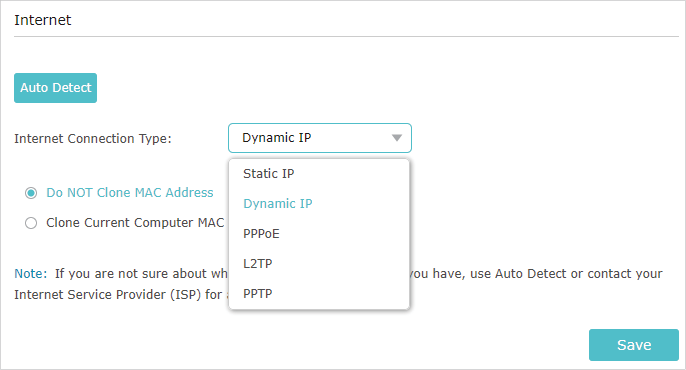
Task: Save the Internet settings
Action: point(634,345)
